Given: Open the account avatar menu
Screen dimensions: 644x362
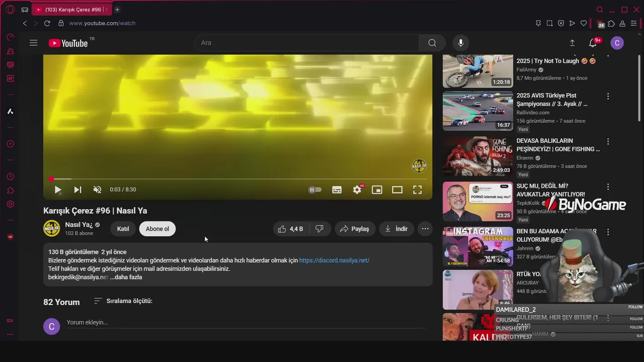Looking at the screenshot, I should click(x=617, y=43).
